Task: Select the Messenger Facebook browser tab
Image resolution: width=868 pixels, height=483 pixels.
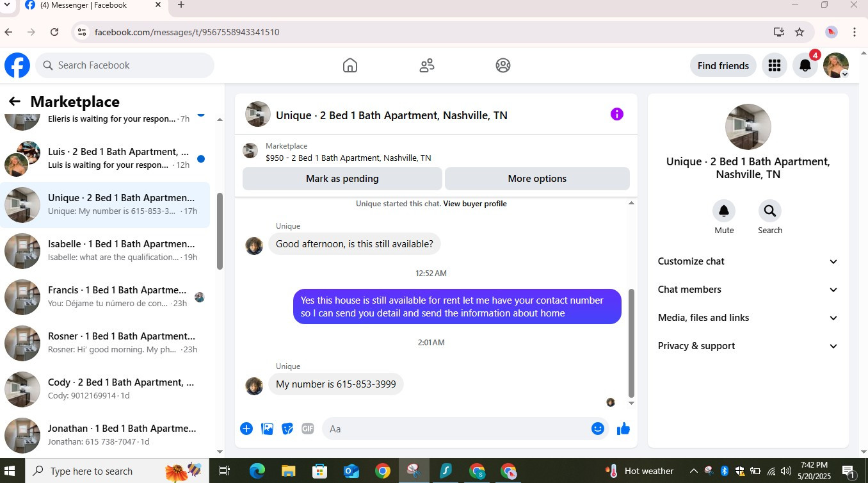Action: point(93,6)
